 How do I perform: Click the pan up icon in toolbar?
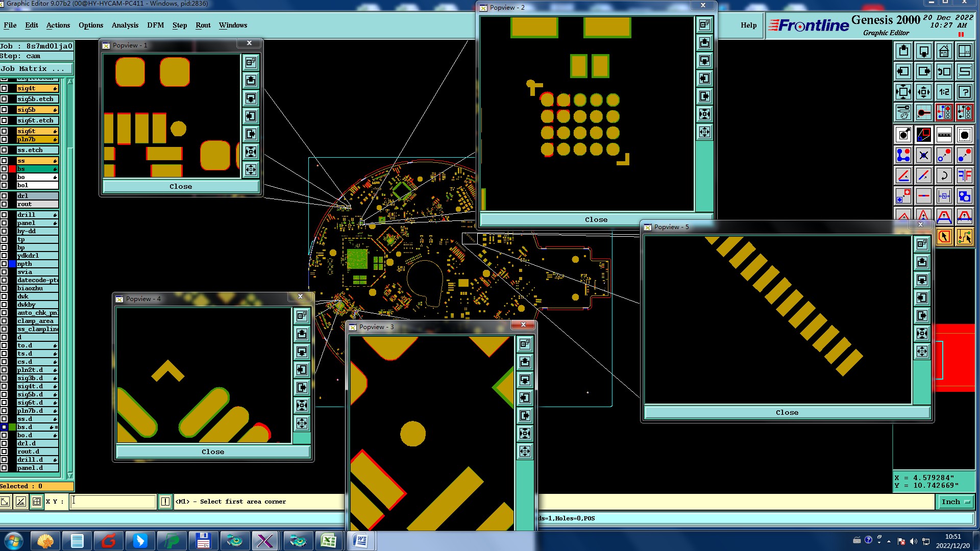tap(903, 51)
